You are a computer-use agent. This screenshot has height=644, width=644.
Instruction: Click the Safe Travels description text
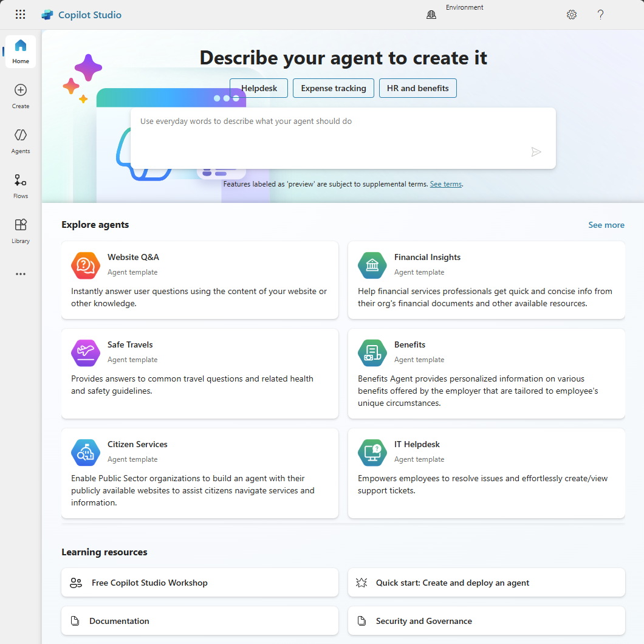pyautogui.click(x=192, y=385)
